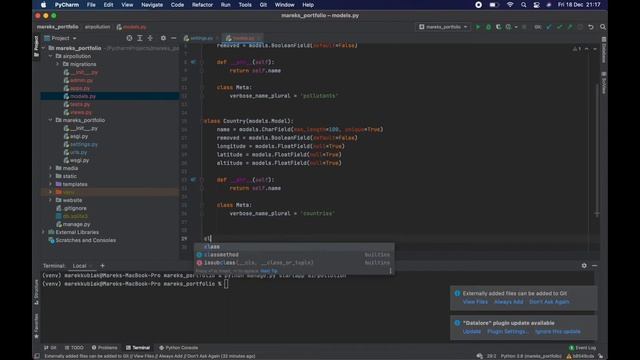
Task: Expand the static folder
Action: tap(51, 176)
